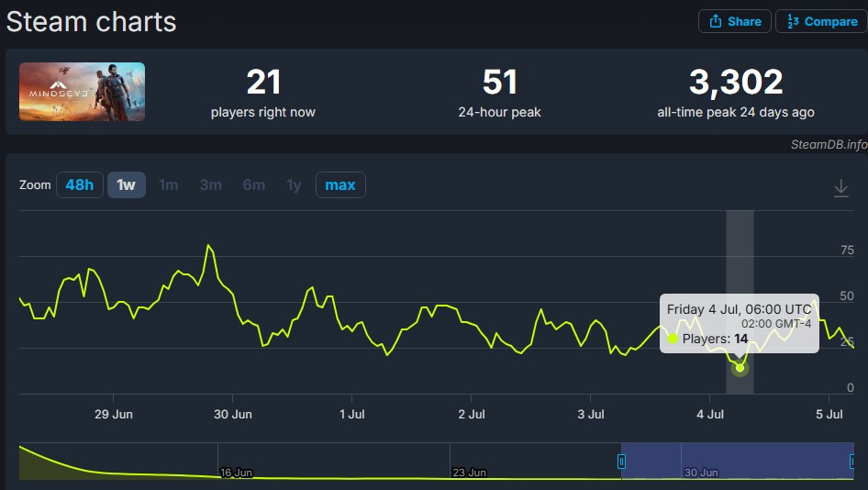Click the 3,302 all-time peak value

pyautogui.click(x=736, y=82)
